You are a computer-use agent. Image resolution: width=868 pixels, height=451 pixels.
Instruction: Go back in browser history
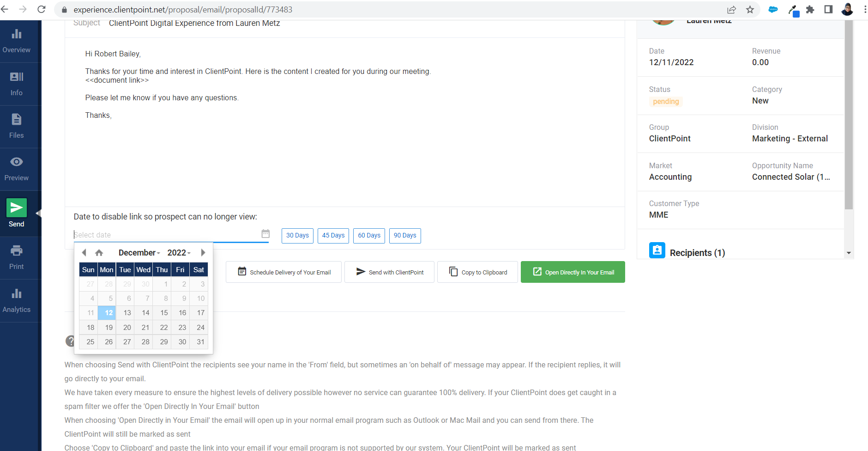point(5,9)
